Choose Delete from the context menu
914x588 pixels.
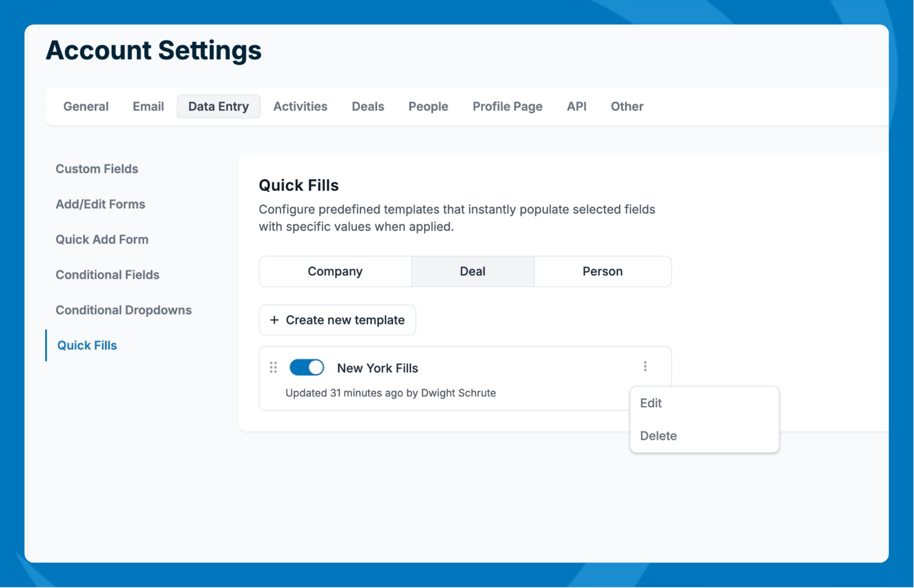click(658, 436)
